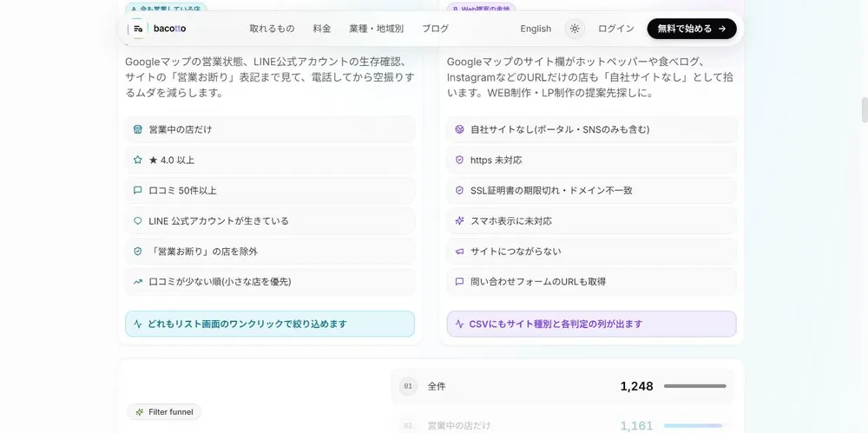Select the 口コミ 50件以上 row
This screenshot has height=433, width=868.
coord(270,191)
